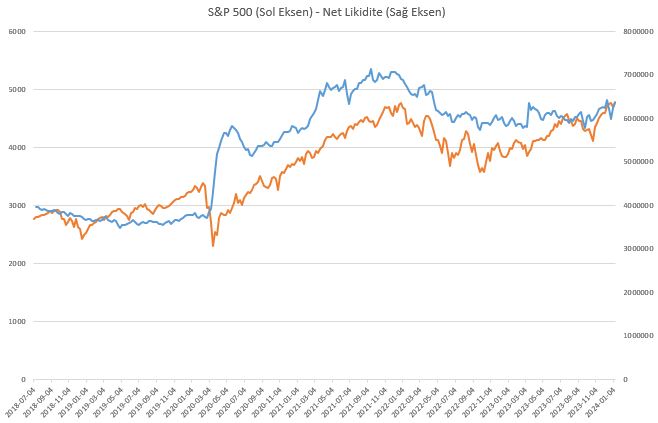The height and width of the screenshot is (423, 658).
Task: Click the 2018-07-04 date axis label
Action: pyautogui.click(x=20, y=401)
